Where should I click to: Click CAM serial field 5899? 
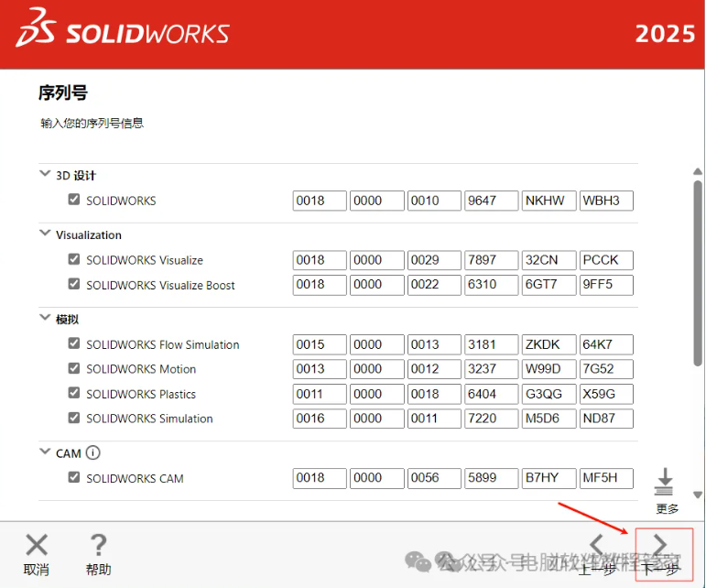[491, 478]
